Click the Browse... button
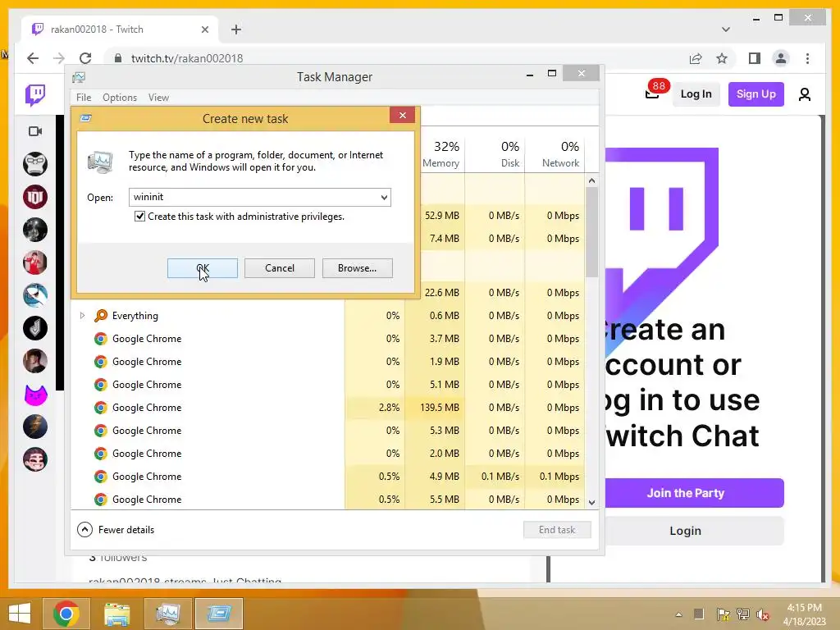This screenshot has height=630, width=840. coord(358,268)
